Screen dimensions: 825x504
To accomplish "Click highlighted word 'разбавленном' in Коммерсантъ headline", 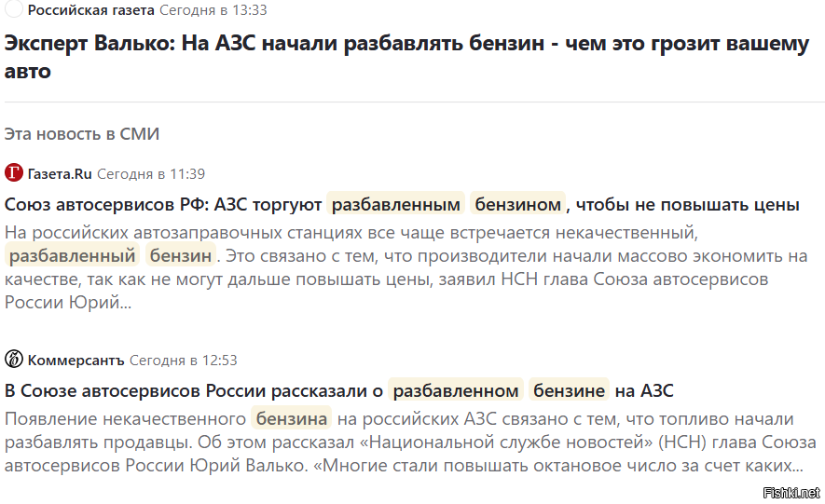I will click(456, 390).
